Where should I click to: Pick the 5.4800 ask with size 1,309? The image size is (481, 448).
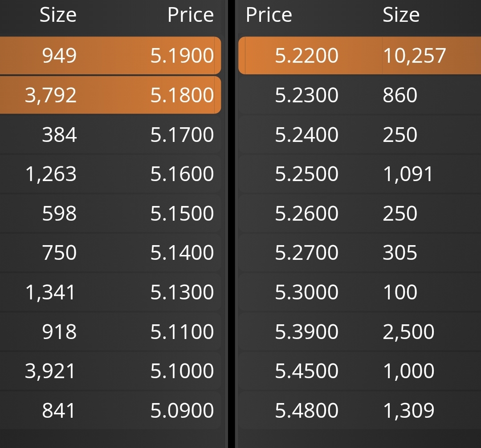[x=359, y=410]
